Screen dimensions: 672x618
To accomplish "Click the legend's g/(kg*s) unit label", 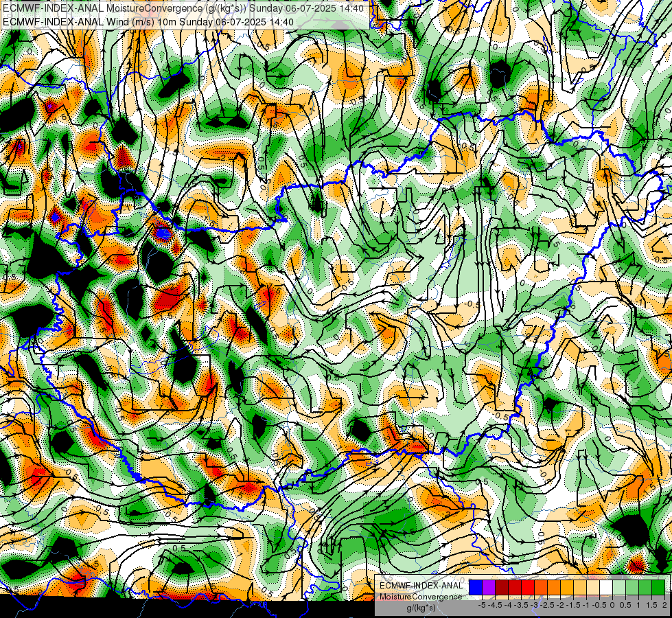I will pos(421,608).
